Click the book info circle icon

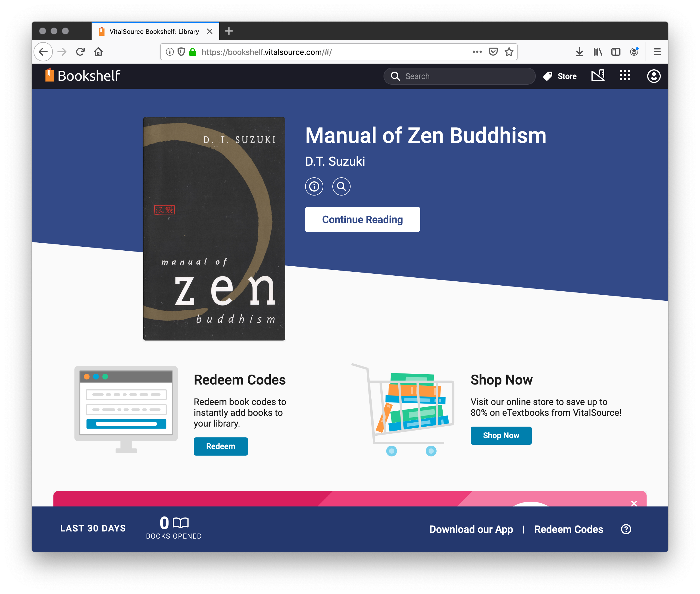pyautogui.click(x=314, y=186)
